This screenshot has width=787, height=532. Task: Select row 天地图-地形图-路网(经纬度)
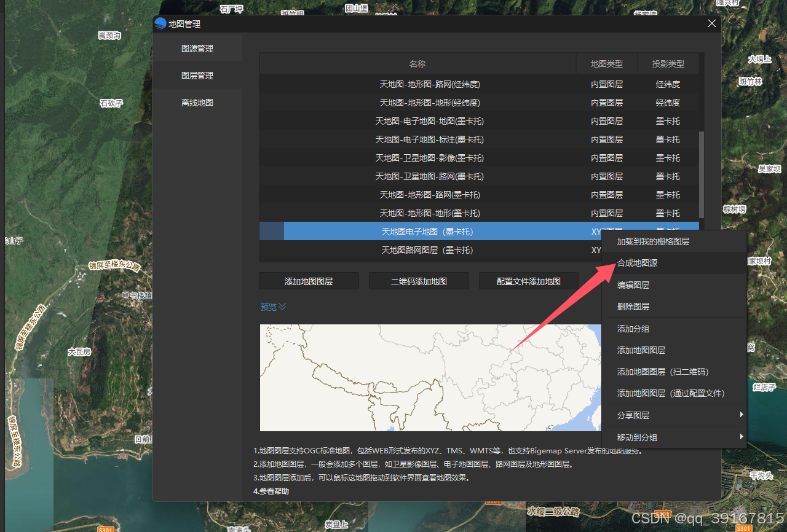tap(479, 84)
